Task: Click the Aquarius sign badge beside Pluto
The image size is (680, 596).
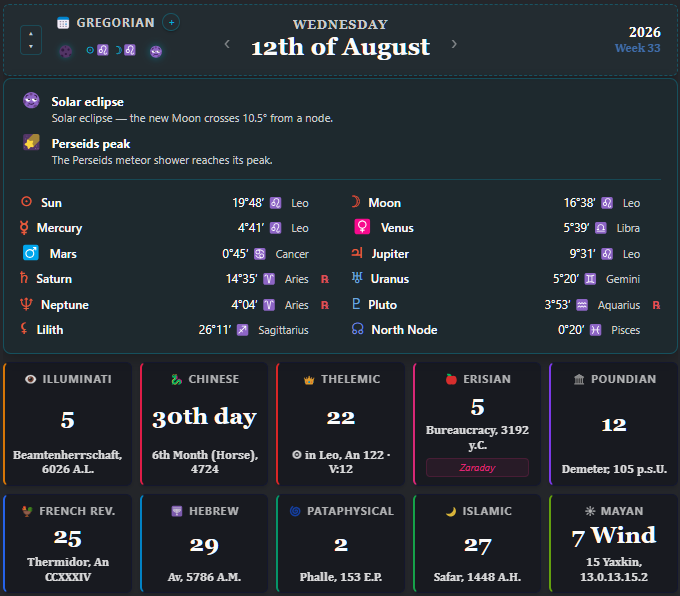Action: (x=582, y=305)
